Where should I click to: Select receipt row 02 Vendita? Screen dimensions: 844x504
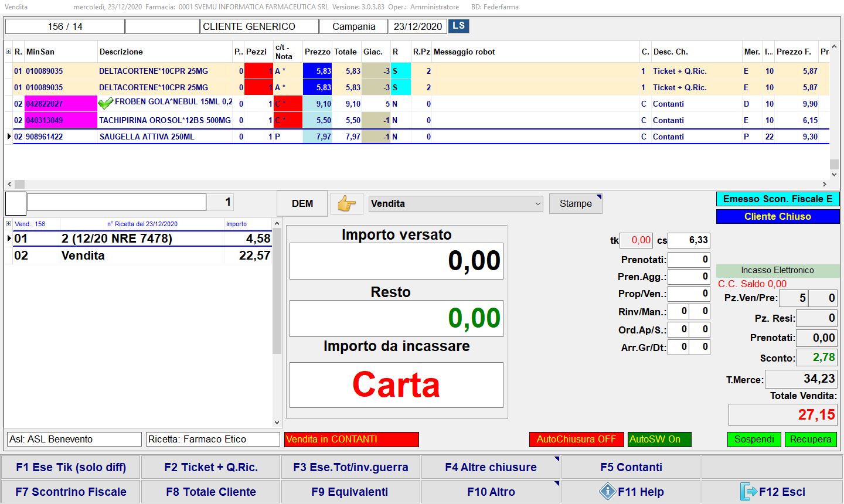coord(141,256)
